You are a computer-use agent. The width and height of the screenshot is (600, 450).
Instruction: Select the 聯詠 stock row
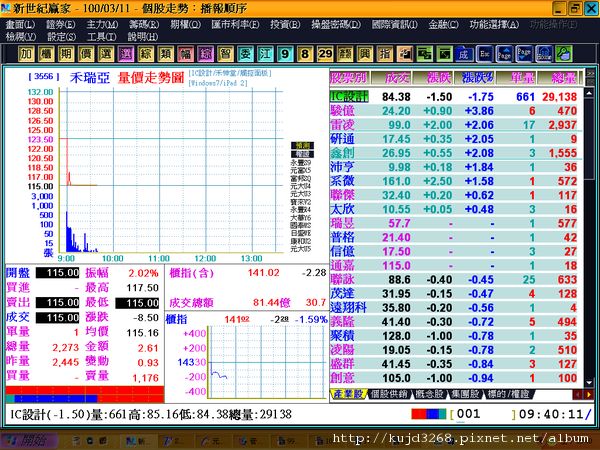(456, 279)
